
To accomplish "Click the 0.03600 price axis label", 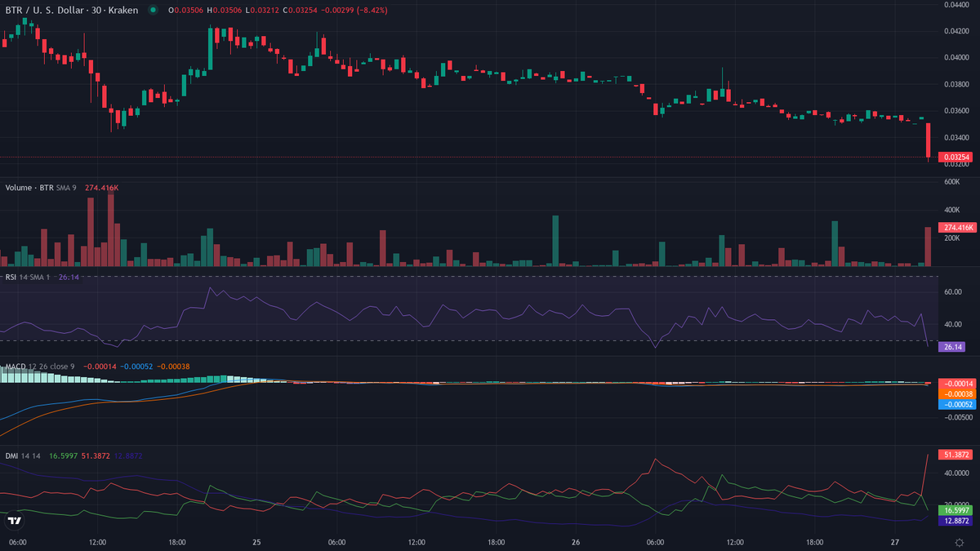I will click(x=957, y=111).
